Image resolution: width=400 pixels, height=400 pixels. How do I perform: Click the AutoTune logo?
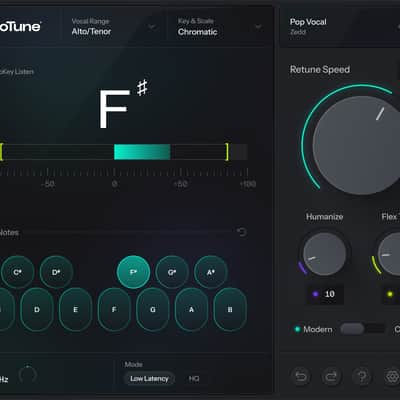20,26
